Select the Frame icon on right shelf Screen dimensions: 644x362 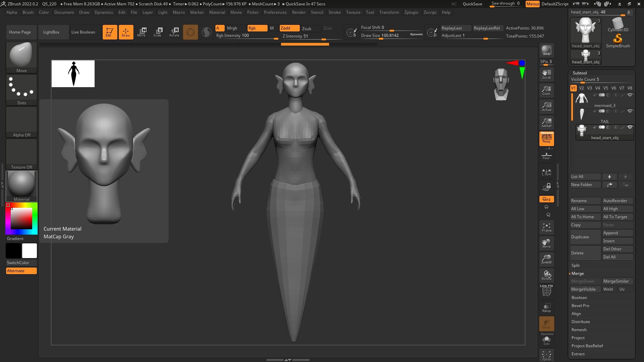[546, 227]
